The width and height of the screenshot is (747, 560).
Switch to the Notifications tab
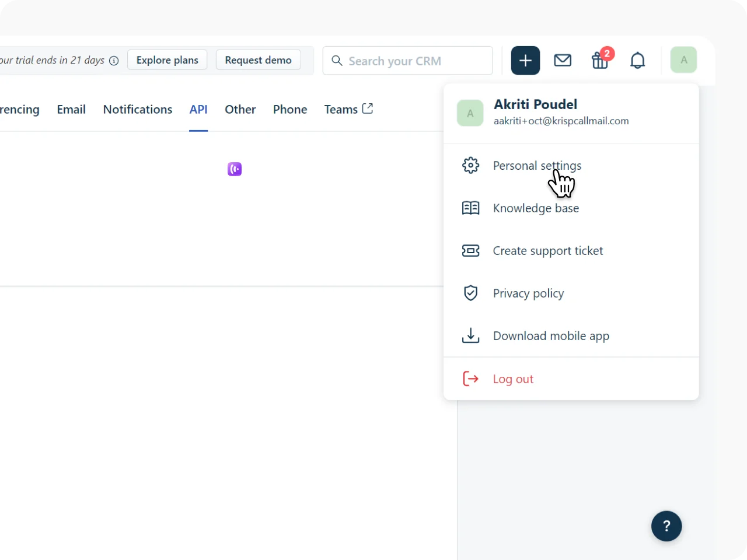pos(138,110)
